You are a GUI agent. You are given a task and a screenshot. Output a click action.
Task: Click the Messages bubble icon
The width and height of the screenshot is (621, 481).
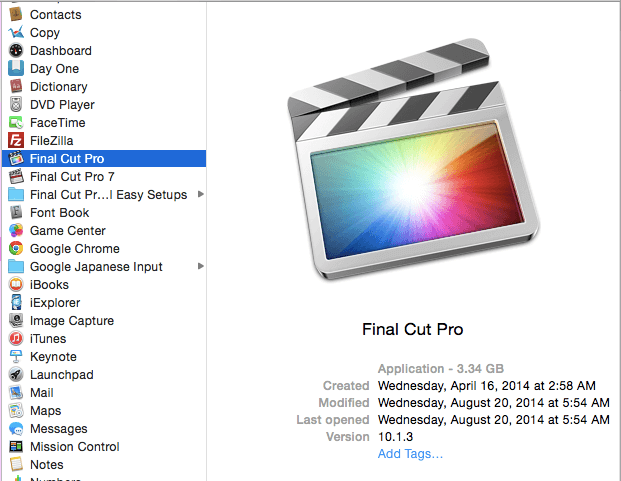16,429
